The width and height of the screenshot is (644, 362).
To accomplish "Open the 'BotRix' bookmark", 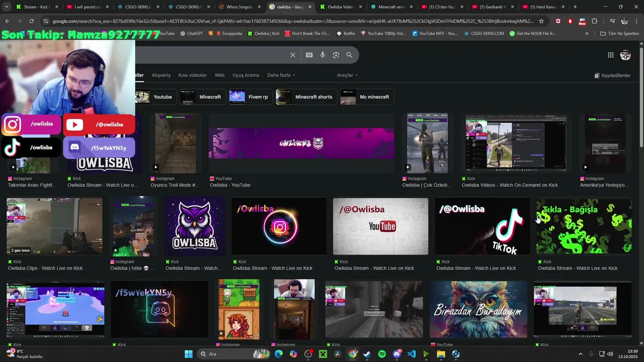I will tap(346, 33).
